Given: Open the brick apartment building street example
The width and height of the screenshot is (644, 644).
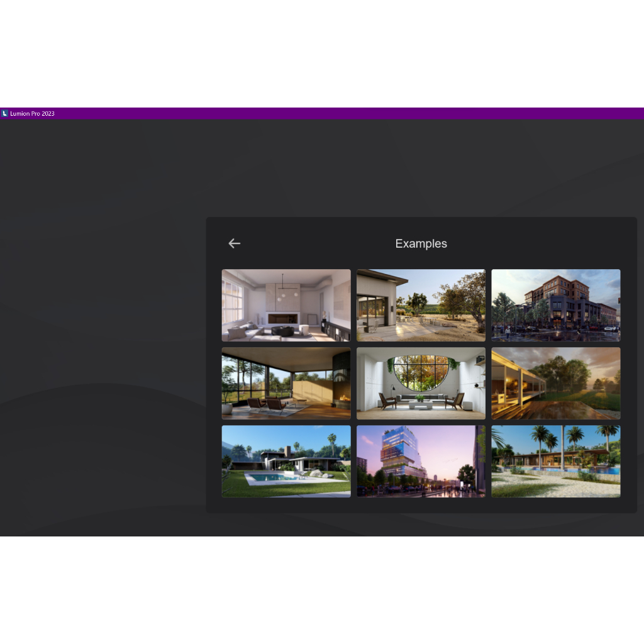Looking at the screenshot, I should 555,305.
